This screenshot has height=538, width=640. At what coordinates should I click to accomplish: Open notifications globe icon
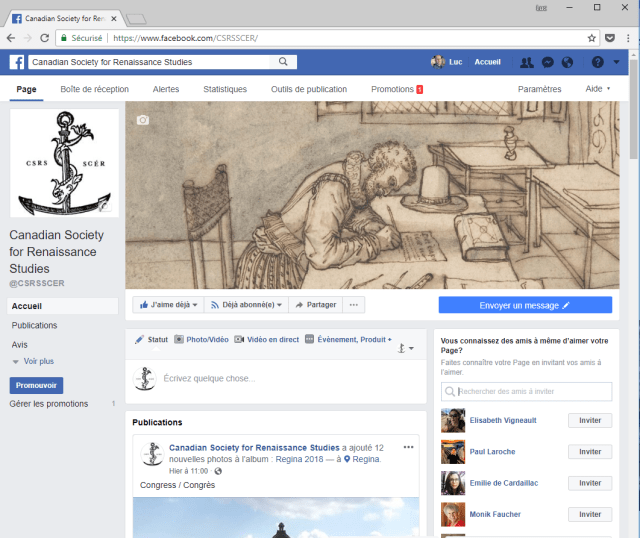(x=567, y=62)
